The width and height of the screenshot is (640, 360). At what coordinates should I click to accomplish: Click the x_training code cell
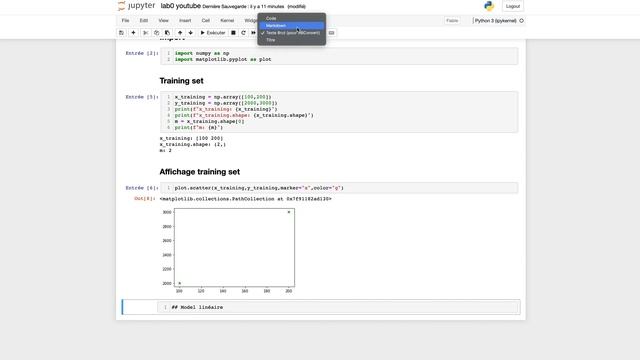[x=339, y=112]
